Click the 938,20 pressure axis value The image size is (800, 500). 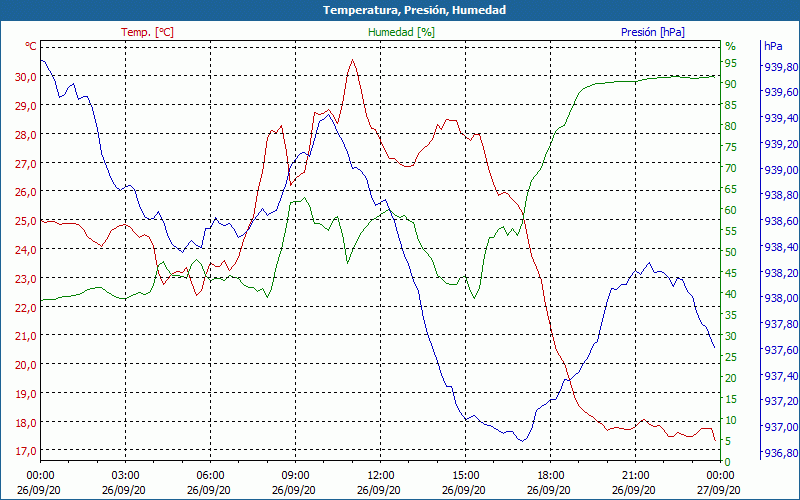(781, 273)
